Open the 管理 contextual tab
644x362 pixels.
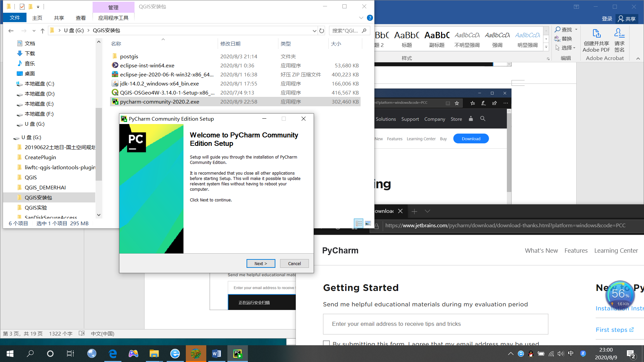coord(113,7)
